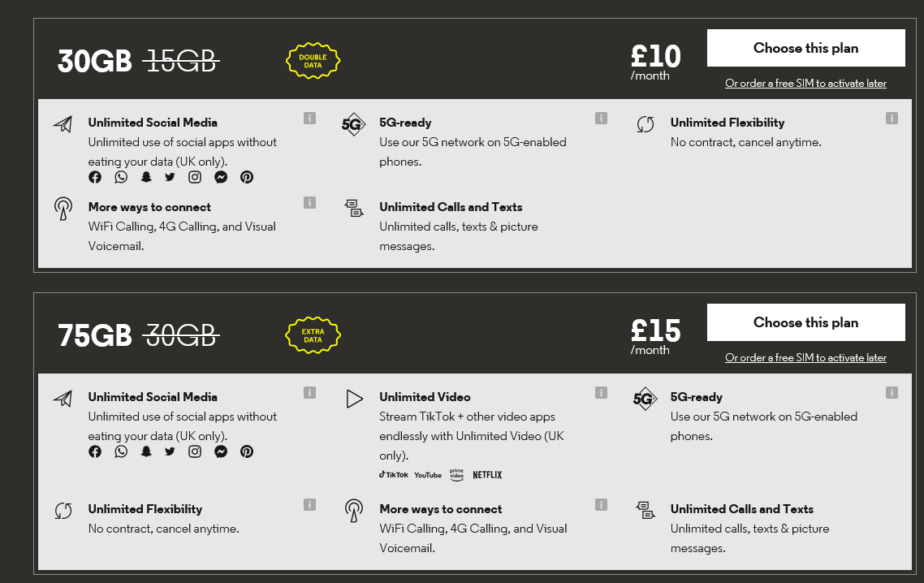Click the Netflix logo under Unlimited Video
This screenshot has width=924, height=583.
(487, 474)
